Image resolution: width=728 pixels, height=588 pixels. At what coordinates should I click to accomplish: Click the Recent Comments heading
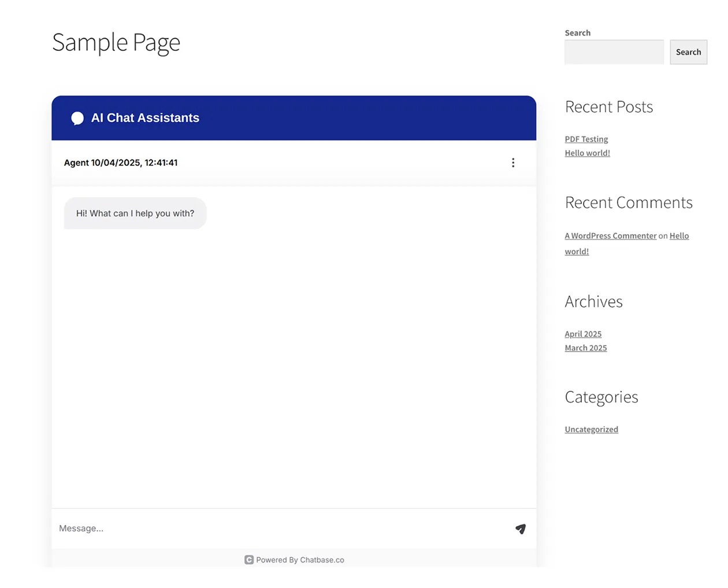pyautogui.click(x=629, y=203)
